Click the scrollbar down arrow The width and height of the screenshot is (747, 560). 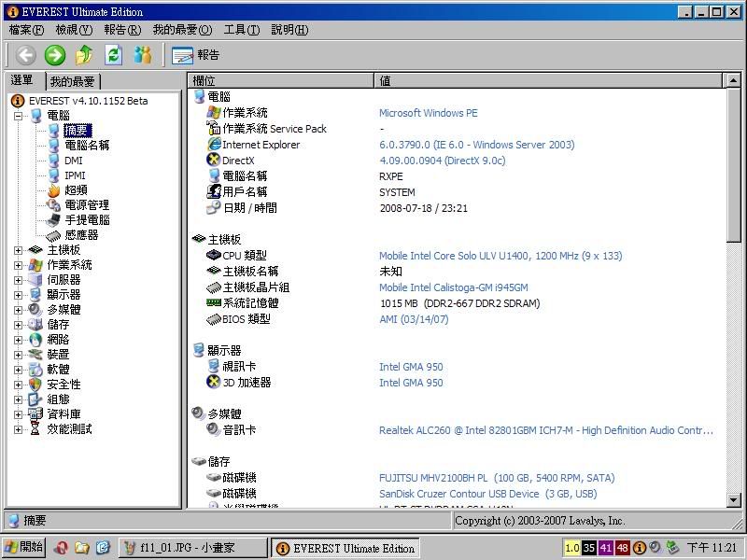click(734, 500)
